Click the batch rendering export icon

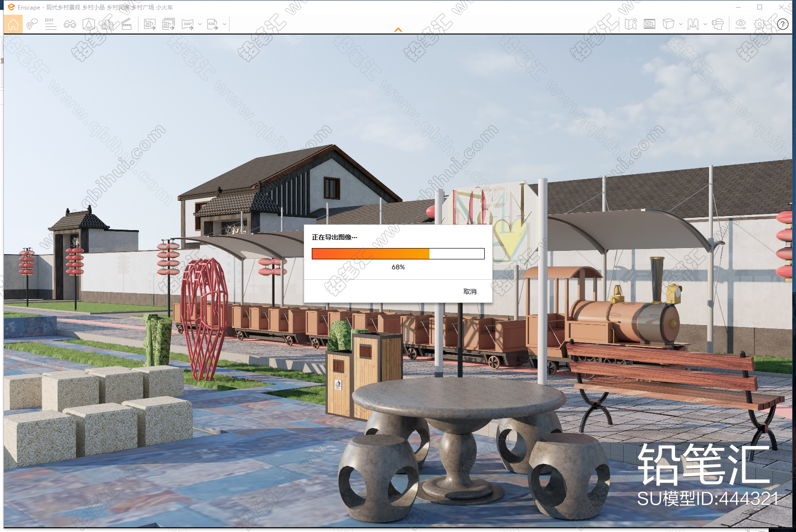pos(169,24)
